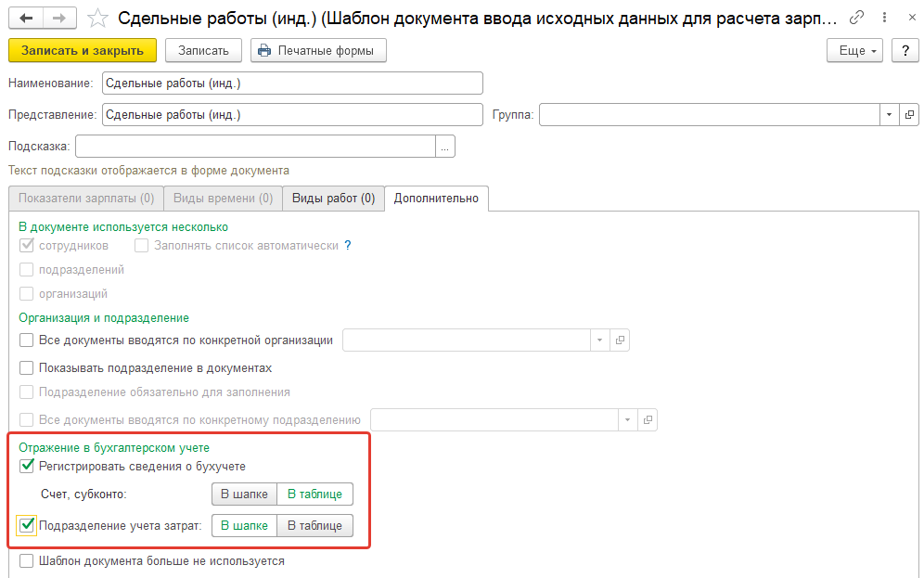Enable Показывать подразделение в документах
The image size is (924, 578).
tap(27, 367)
